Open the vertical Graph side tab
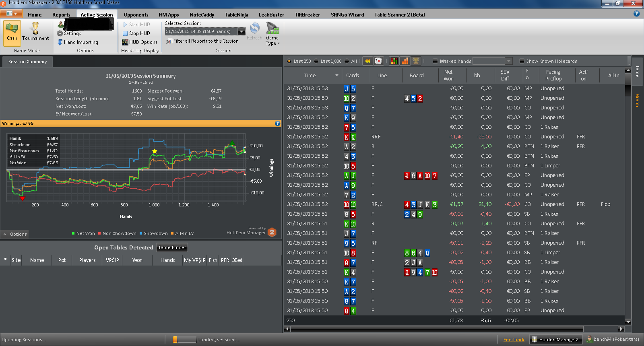 [637, 100]
